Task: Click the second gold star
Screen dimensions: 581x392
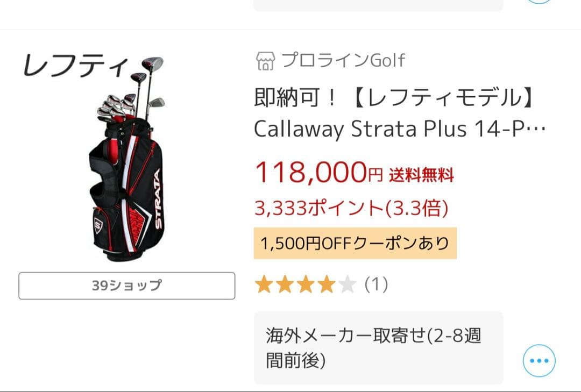Action: pyautogui.click(x=285, y=283)
